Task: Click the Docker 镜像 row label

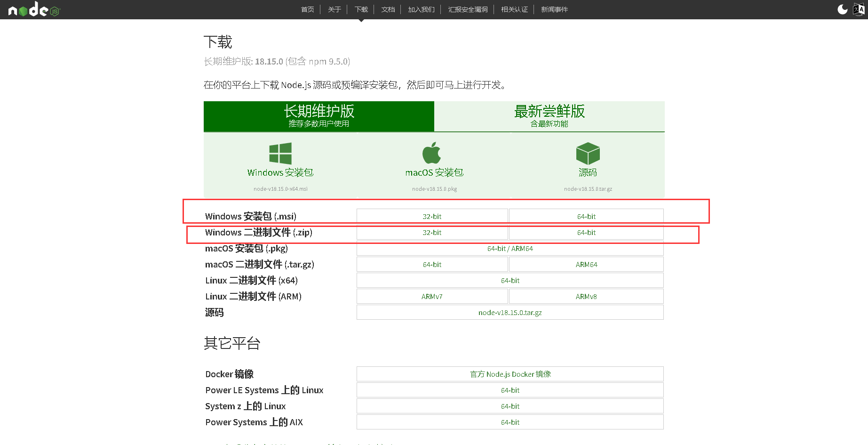Action: (230, 374)
